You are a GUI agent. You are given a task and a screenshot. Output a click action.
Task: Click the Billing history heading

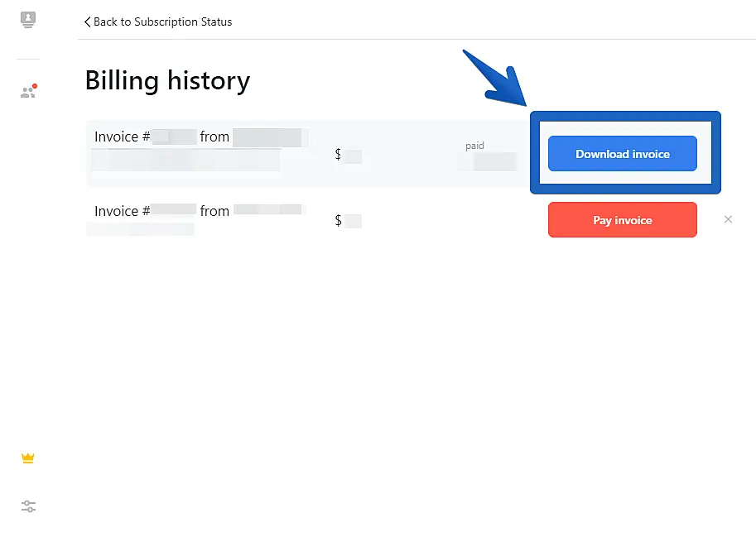167,80
